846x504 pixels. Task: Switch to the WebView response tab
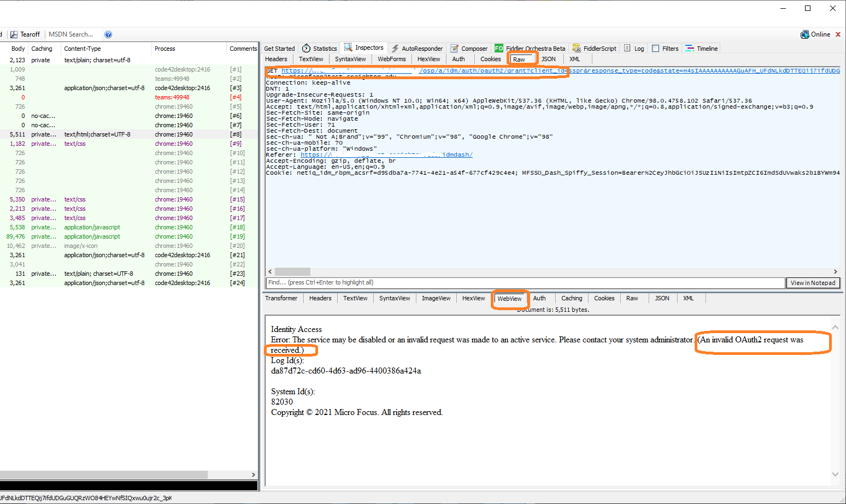(509, 298)
